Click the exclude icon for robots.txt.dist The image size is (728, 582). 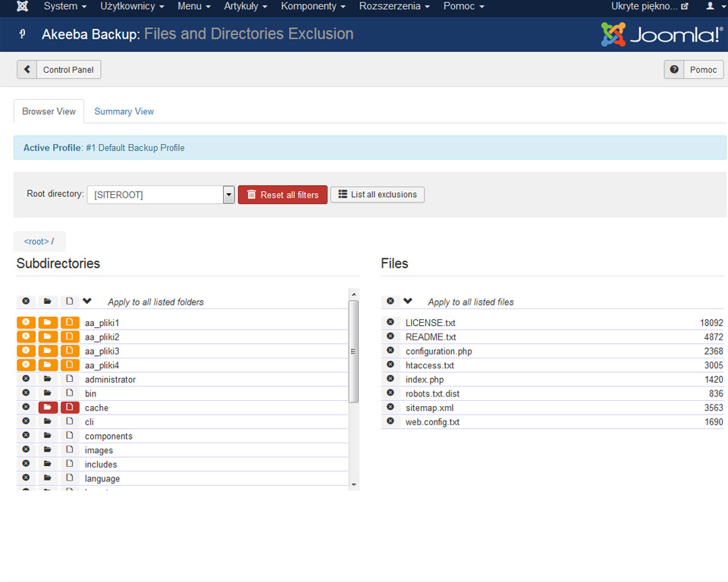(x=391, y=393)
